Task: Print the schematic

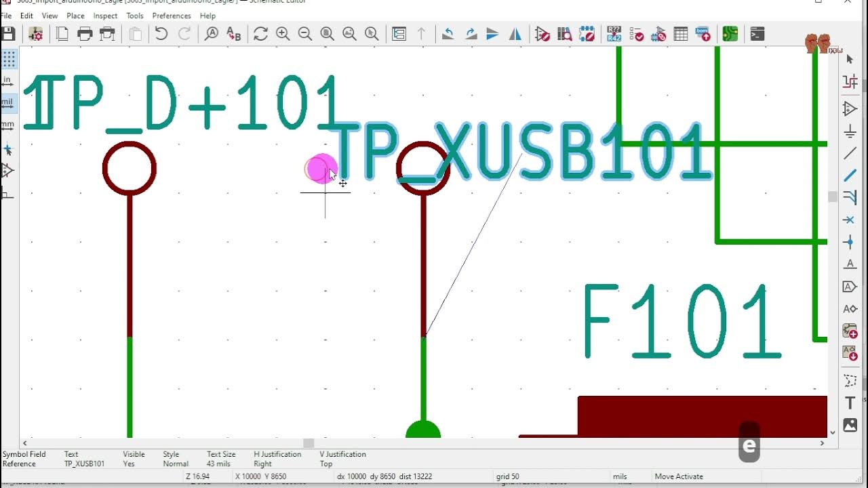Action: coord(85,34)
